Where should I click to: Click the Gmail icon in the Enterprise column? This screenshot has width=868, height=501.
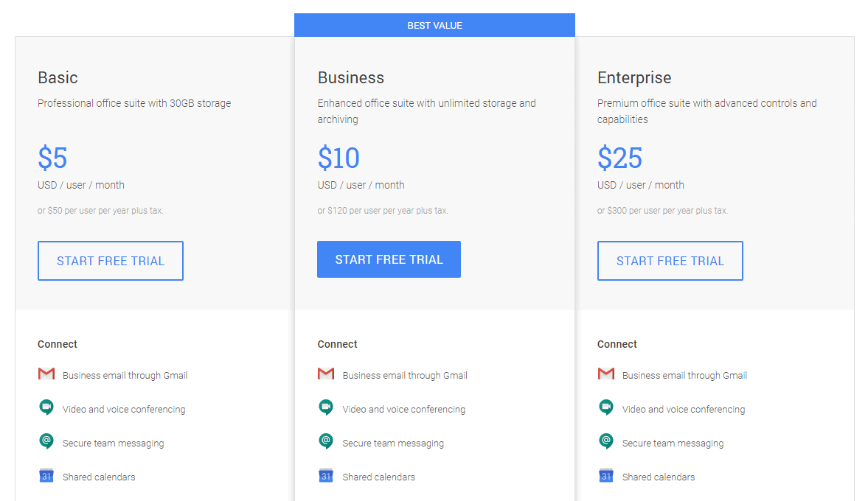click(605, 374)
